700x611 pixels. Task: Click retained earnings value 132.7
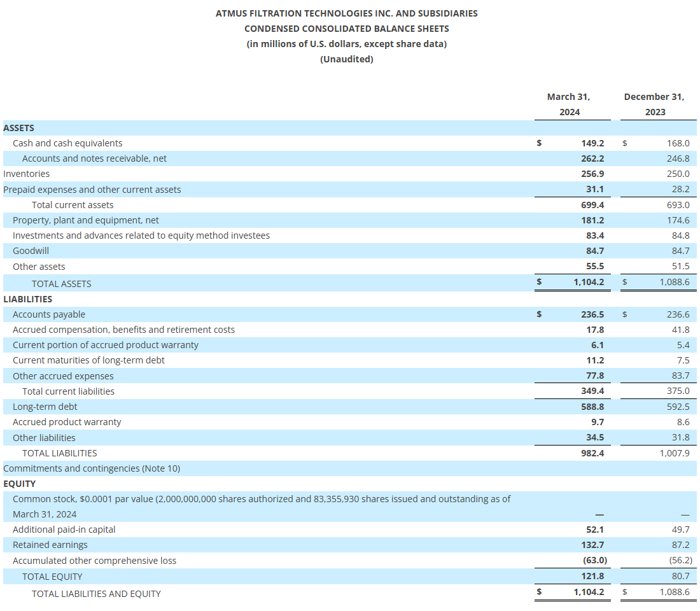coord(592,545)
